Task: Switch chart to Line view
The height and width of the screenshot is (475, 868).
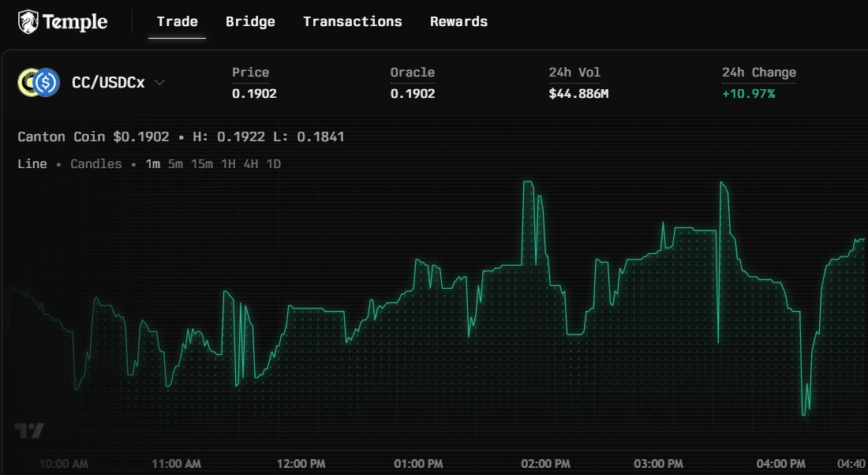Action: click(32, 164)
